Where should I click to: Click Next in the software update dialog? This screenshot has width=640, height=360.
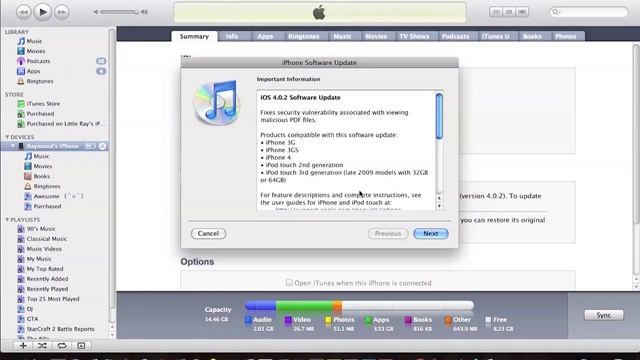click(x=431, y=233)
